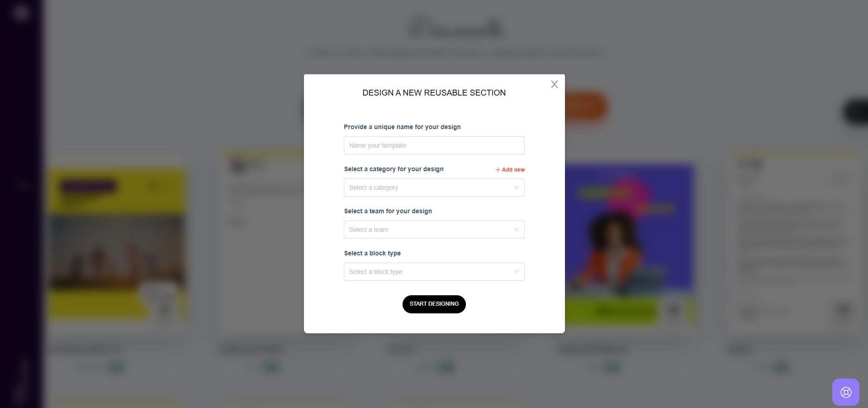Click the "Select a block type" label
The image size is (868, 408).
pyautogui.click(x=372, y=253)
